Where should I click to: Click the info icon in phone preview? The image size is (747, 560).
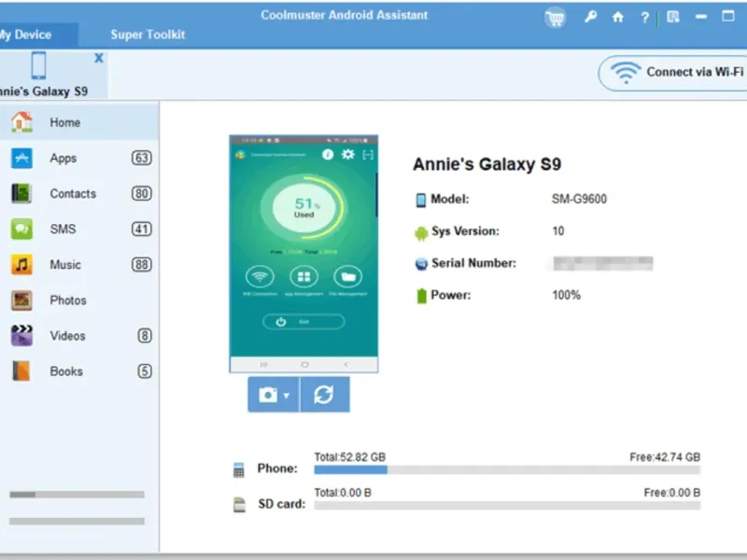[328, 154]
